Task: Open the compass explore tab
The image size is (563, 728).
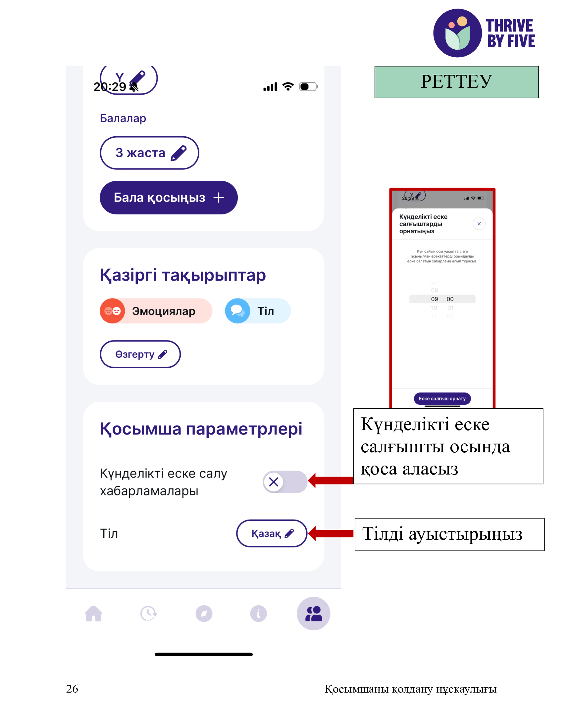Action: (x=204, y=614)
